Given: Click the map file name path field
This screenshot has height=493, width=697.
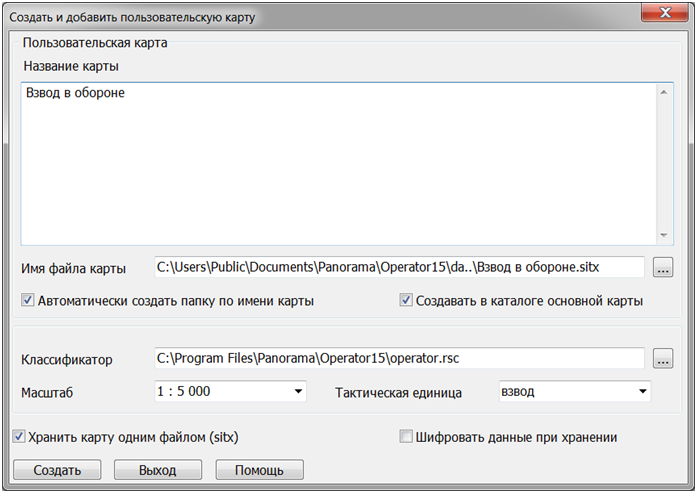Looking at the screenshot, I should [x=399, y=267].
